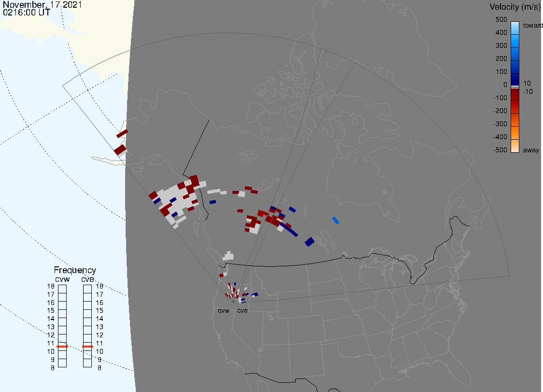Click the "300" label on the velocity scale

501,46
